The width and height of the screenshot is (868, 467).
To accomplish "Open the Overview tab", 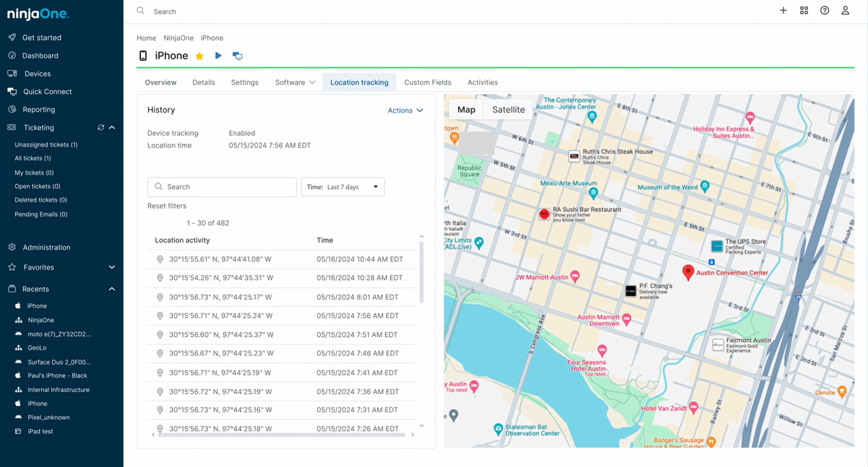I will [x=160, y=83].
